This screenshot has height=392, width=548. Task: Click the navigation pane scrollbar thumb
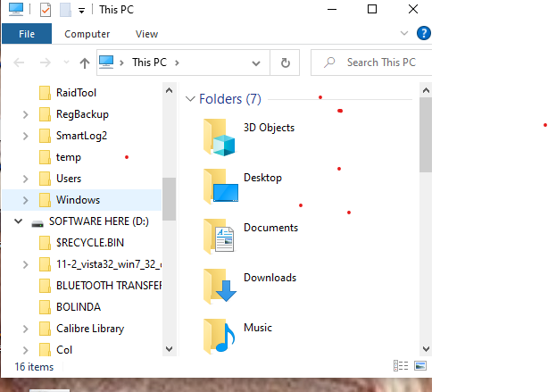tap(170, 199)
